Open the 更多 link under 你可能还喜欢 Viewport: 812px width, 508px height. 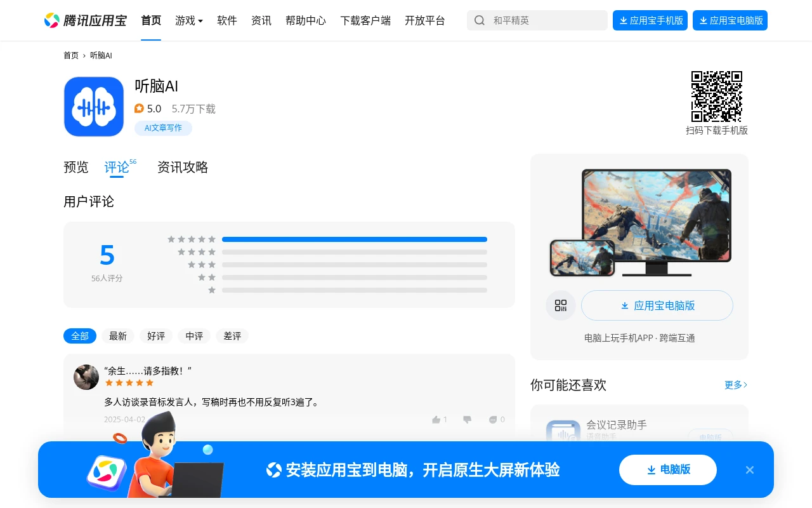coord(733,385)
